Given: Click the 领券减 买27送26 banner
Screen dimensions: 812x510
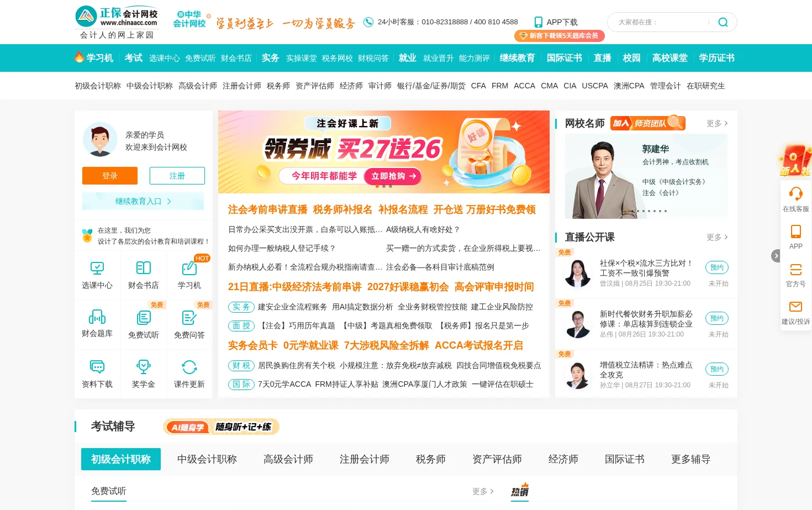Looking at the screenshot, I should 384,152.
